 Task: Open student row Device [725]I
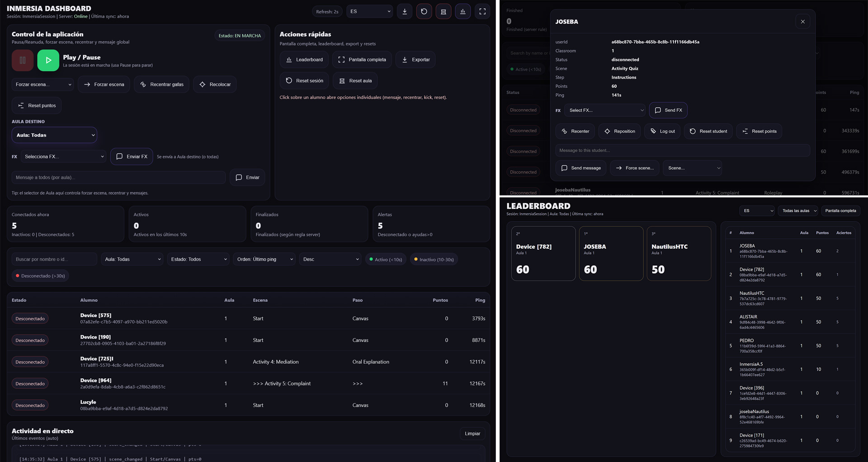(x=248, y=362)
